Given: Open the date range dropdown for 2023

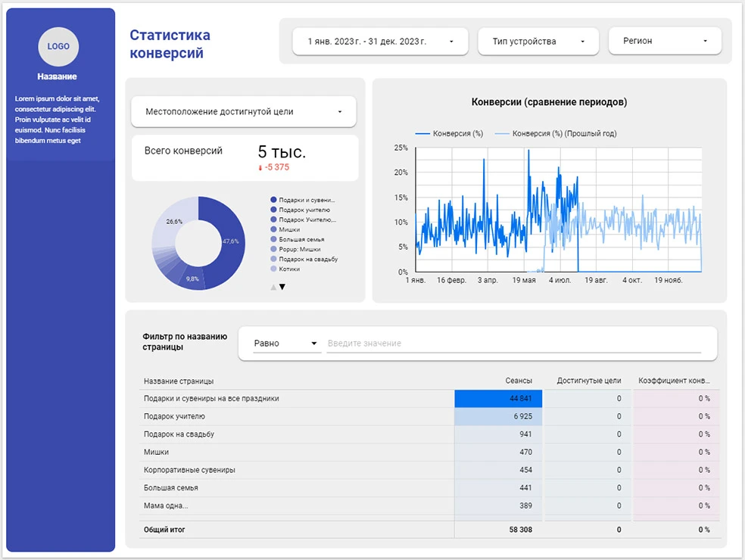Looking at the screenshot, I should (381, 42).
